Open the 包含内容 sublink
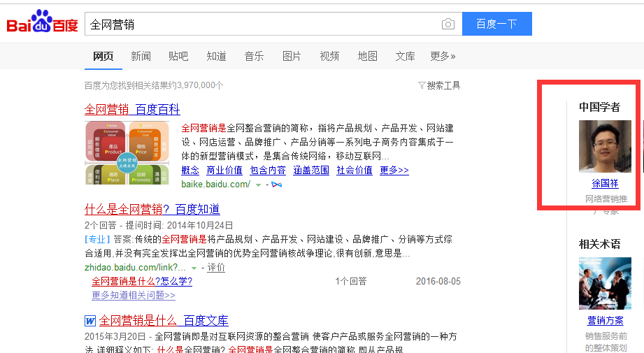 tap(268, 170)
